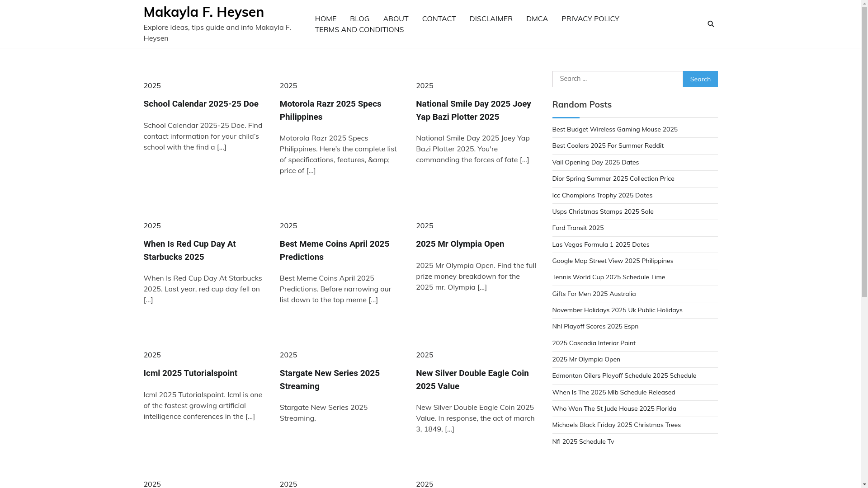Open sidebar 2025 Mr Olympia Open link
Image resolution: width=868 pixels, height=488 pixels.
coord(586,359)
